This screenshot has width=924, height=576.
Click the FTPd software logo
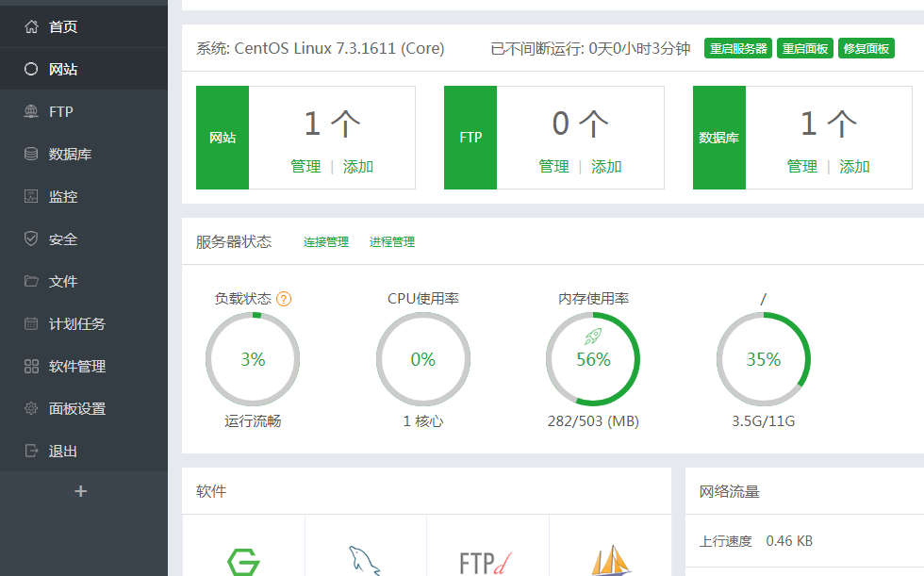(486, 563)
